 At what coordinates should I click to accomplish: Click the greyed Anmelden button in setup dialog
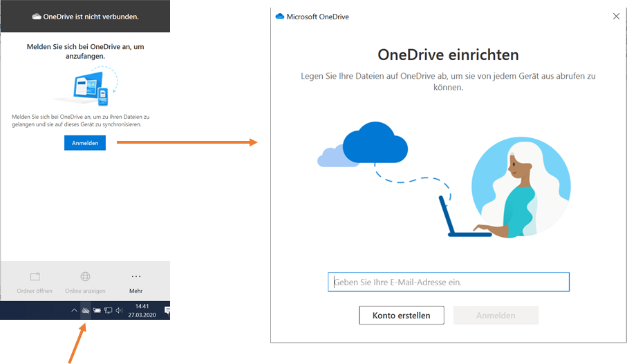click(496, 315)
